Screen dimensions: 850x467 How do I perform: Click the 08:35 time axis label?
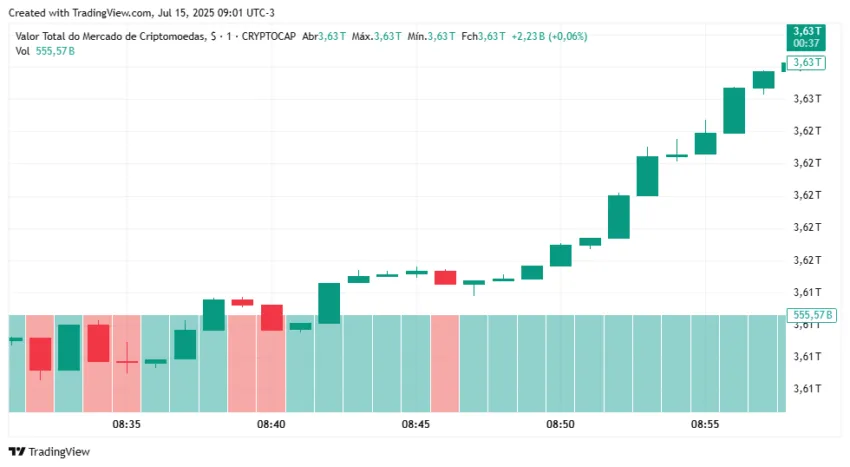pyautogui.click(x=126, y=424)
